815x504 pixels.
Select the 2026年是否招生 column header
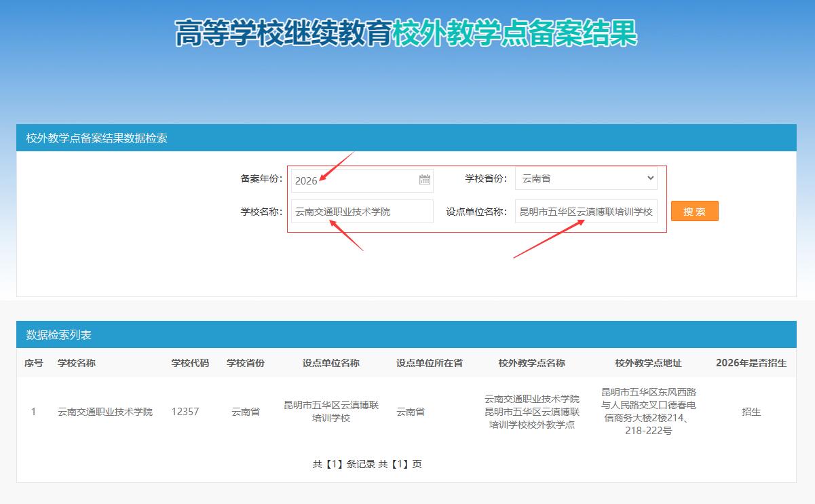coord(751,363)
